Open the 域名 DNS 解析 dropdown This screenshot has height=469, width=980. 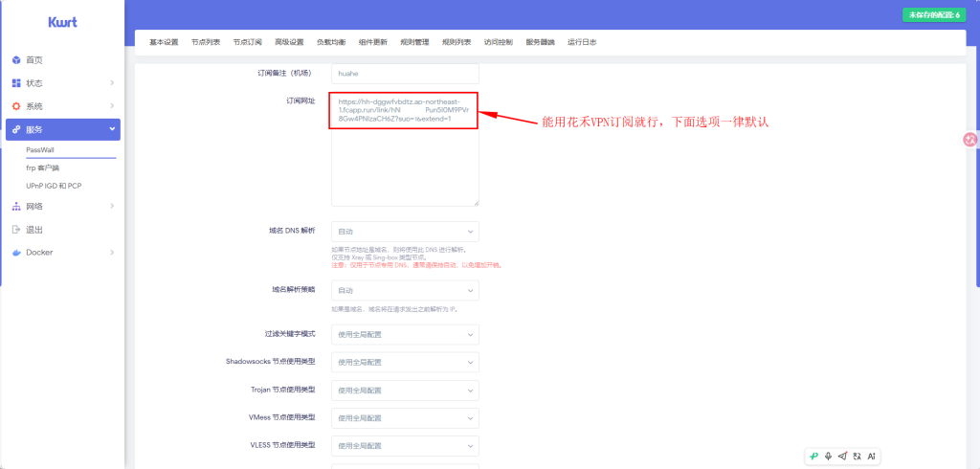(x=405, y=232)
